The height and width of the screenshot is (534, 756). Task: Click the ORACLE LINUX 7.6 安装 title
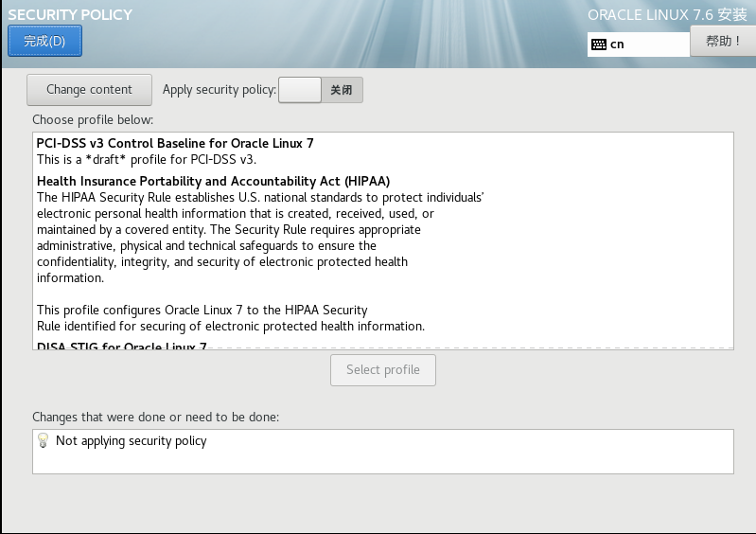(x=667, y=14)
